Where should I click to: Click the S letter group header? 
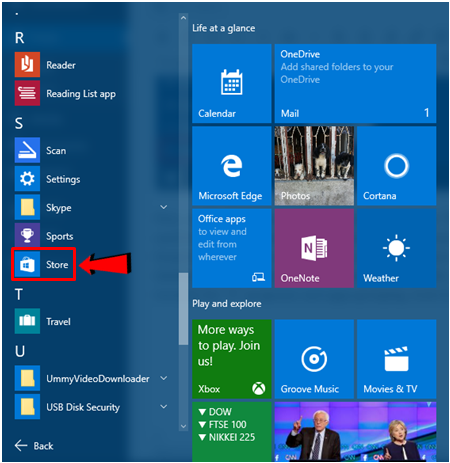tap(19, 123)
